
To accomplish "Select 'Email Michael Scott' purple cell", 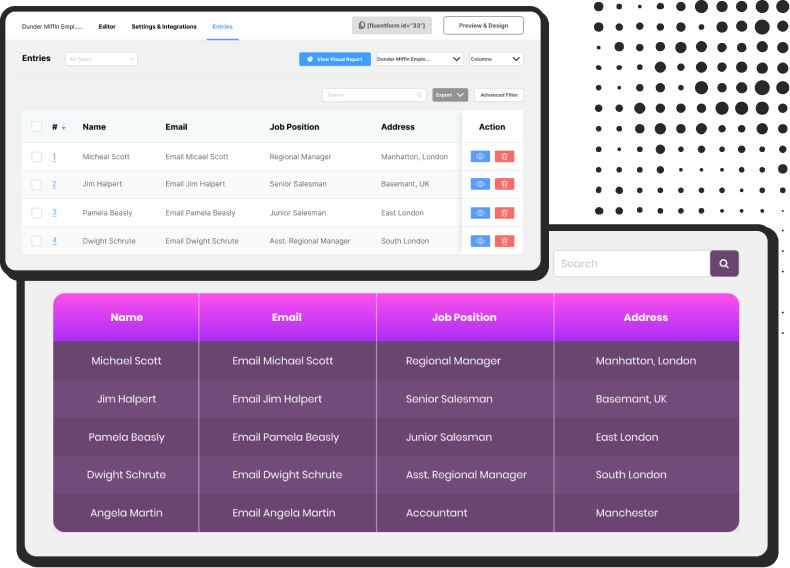I will point(283,361).
